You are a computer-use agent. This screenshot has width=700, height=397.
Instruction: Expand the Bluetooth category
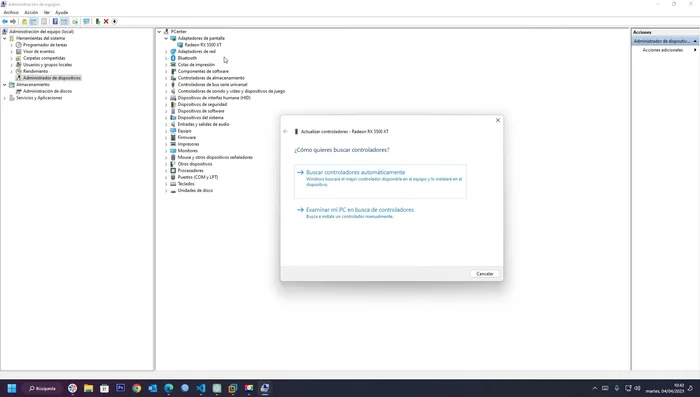[x=166, y=58]
